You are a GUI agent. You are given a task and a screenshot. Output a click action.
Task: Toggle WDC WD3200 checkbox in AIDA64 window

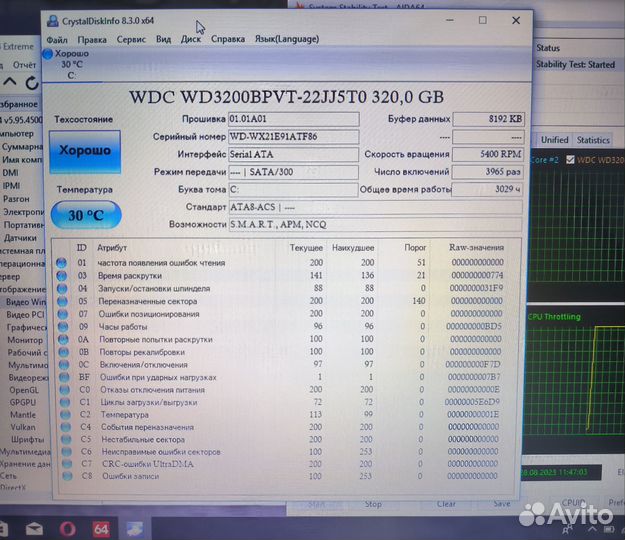point(570,160)
